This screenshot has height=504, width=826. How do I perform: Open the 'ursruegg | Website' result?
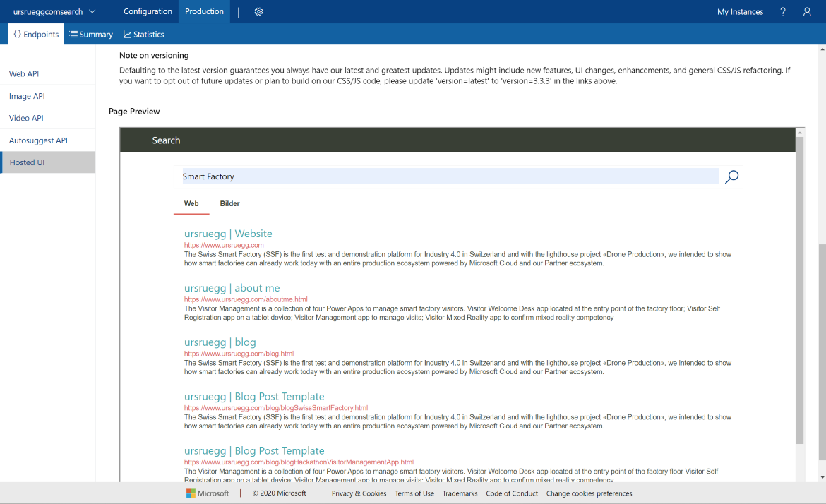pyautogui.click(x=228, y=234)
